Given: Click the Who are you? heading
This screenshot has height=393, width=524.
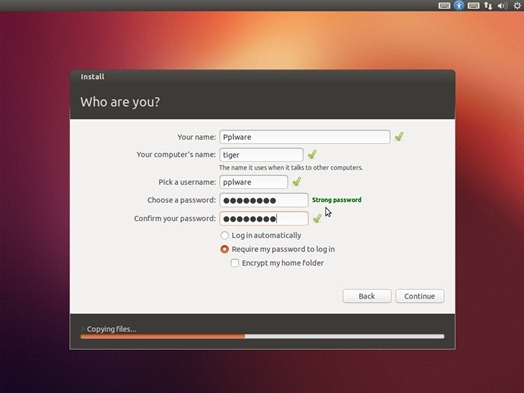Looking at the screenshot, I should [120, 102].
